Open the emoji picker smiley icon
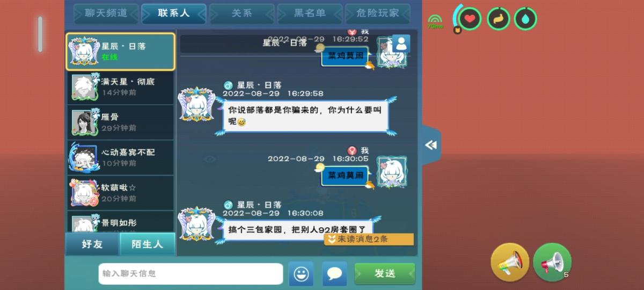Image resolution: width=644 pixels, height=290 pixels. (x=301, y=274)
